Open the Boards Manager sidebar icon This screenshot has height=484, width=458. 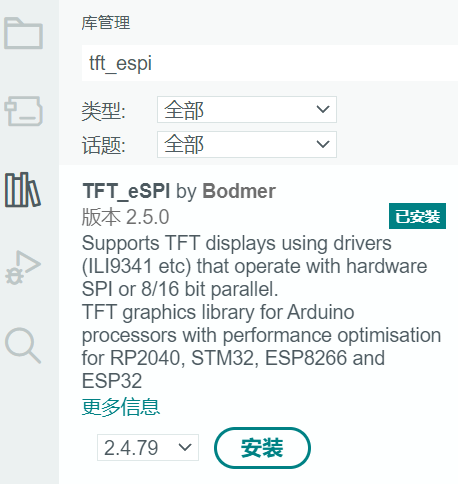(x=23, y=111)
